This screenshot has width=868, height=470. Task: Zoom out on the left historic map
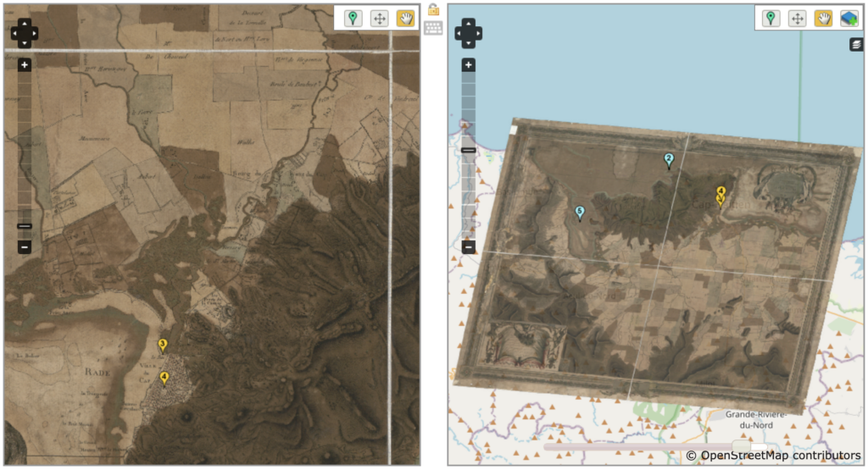(x=25, y=246)
